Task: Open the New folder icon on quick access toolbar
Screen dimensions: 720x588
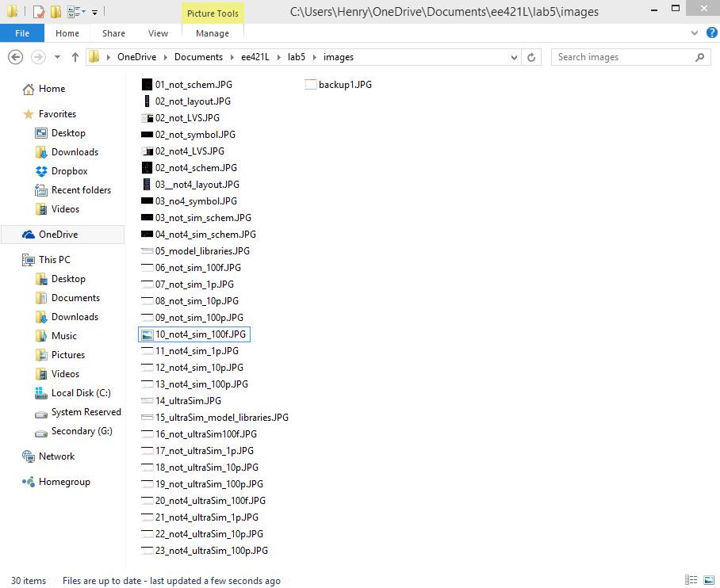Action: [x=56, y=12]
